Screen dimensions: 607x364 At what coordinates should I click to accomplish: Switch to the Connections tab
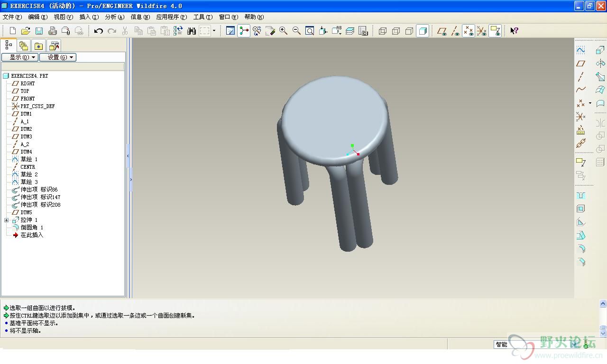[x=54, y=45]
